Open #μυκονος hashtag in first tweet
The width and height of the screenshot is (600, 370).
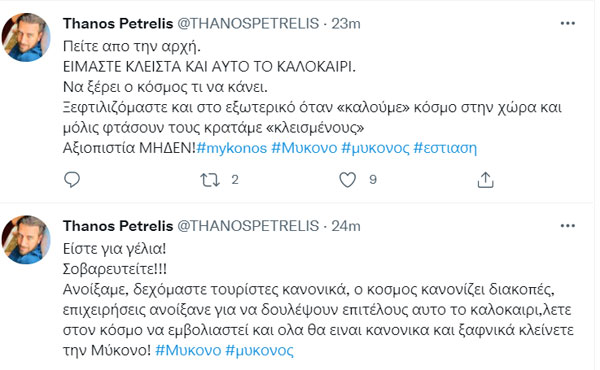coord(375,148)
